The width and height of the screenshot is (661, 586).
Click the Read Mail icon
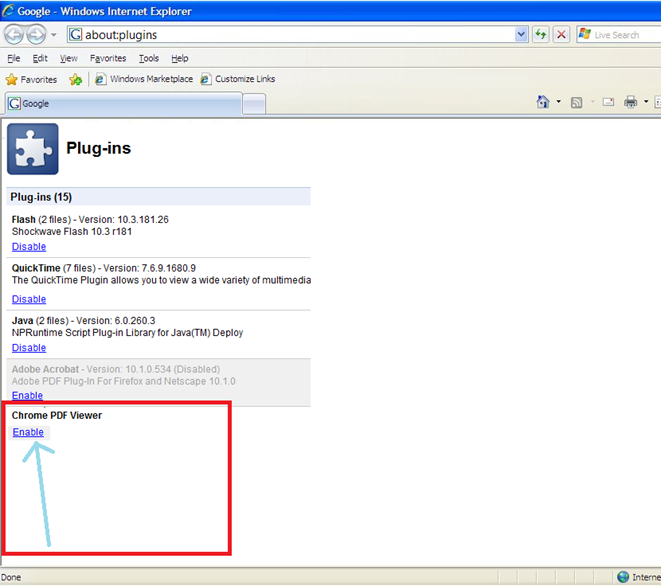(x=608, y=102)
